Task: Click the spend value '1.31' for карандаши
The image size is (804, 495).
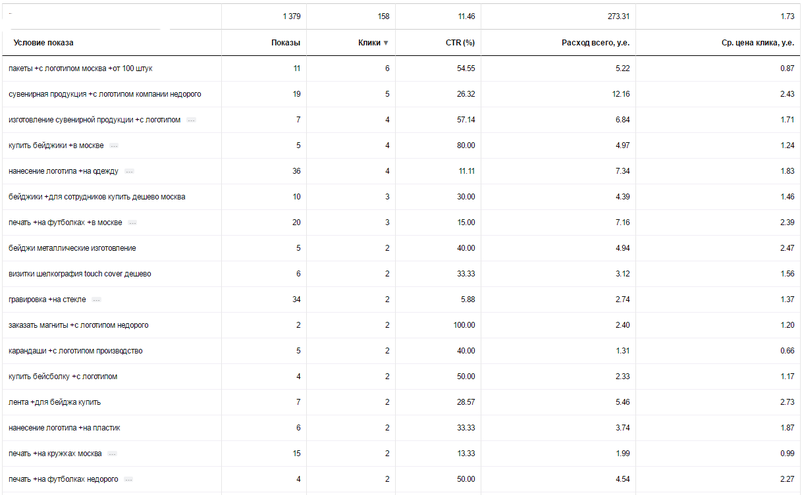Action: pos(622,350)
